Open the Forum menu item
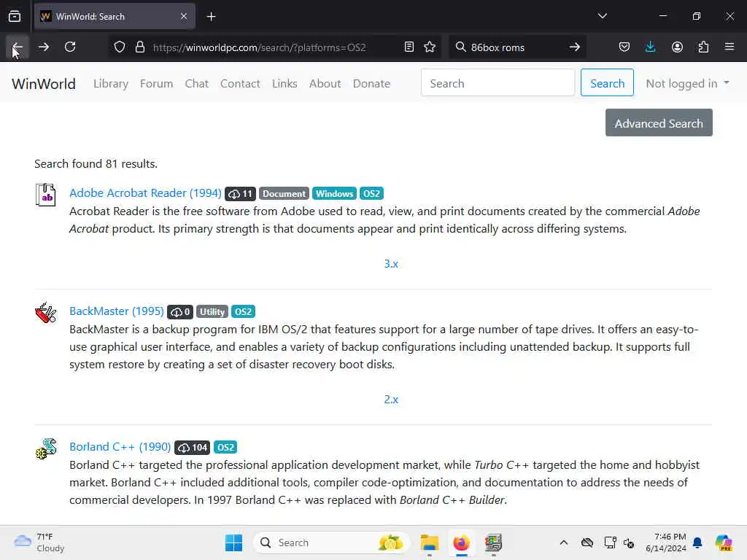The image size is (747, 560). tap(156, 84)
